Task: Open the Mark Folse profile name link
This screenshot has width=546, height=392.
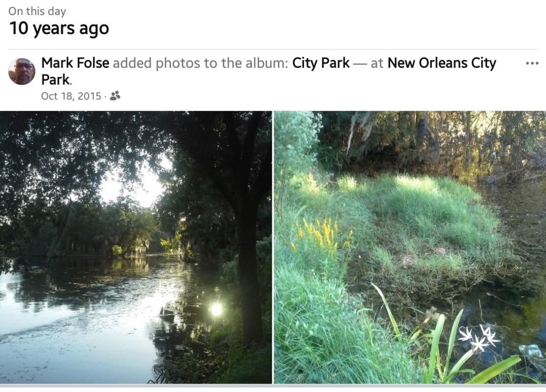Action: pyautogui.click(x=75, y=63)
